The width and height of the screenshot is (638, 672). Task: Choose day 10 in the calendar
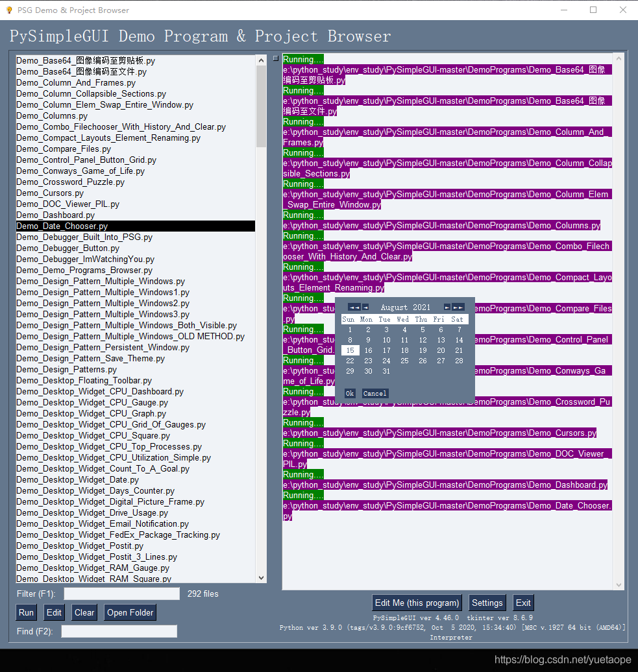pos(386,340)
